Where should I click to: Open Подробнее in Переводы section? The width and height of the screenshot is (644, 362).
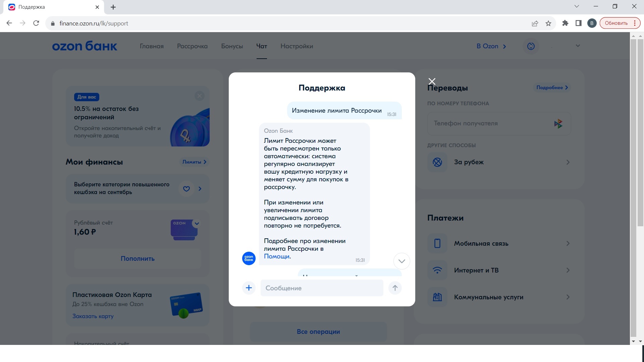point(552,87)
